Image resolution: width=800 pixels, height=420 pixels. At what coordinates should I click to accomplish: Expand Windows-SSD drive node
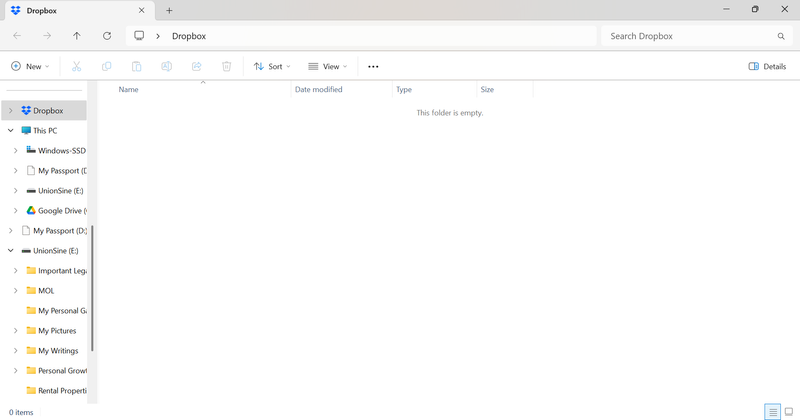pos(15,151)
